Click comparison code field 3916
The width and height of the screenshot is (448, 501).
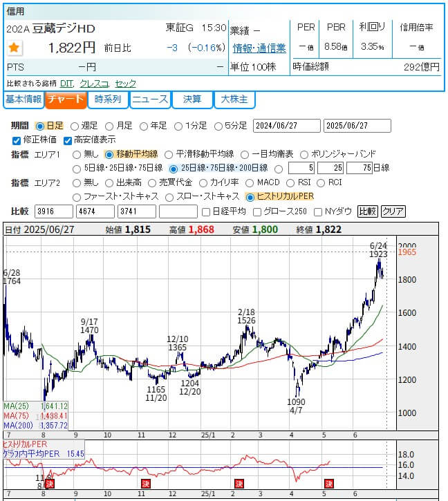click(54, 211)
